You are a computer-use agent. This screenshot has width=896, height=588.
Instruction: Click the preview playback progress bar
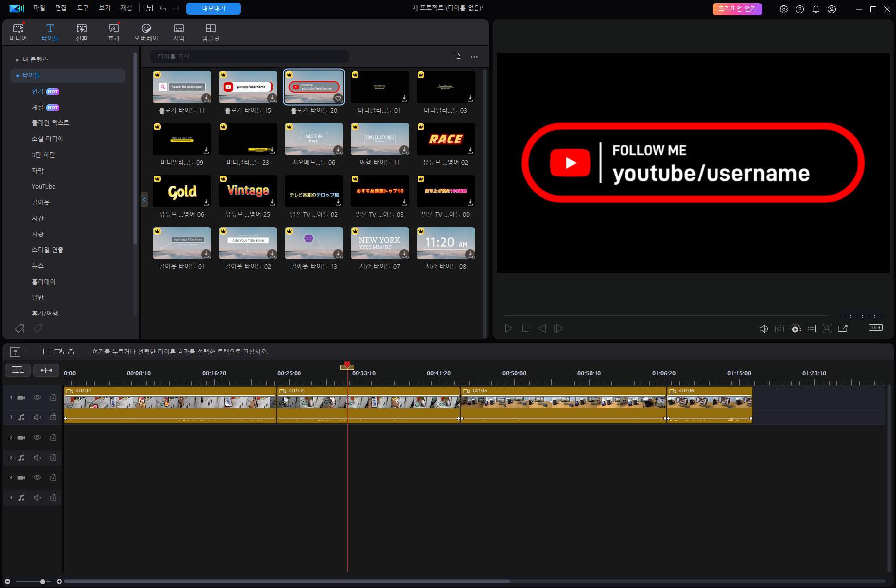[666, 316]
